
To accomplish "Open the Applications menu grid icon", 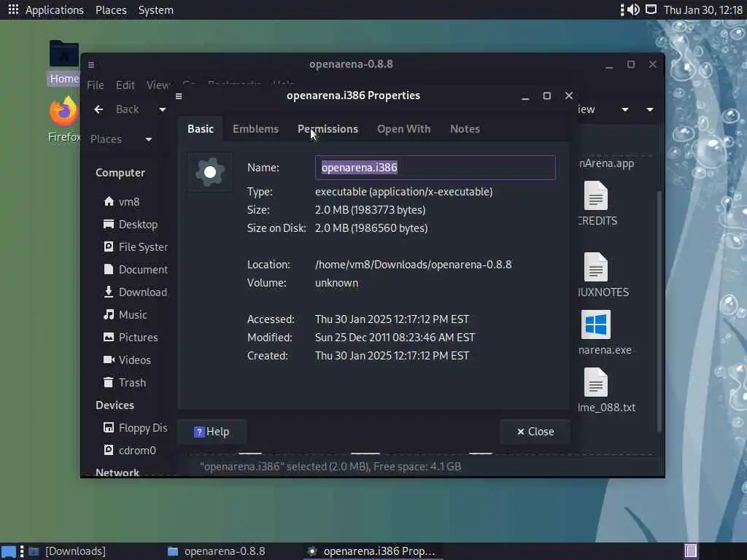I will click(x=13, y=9).
